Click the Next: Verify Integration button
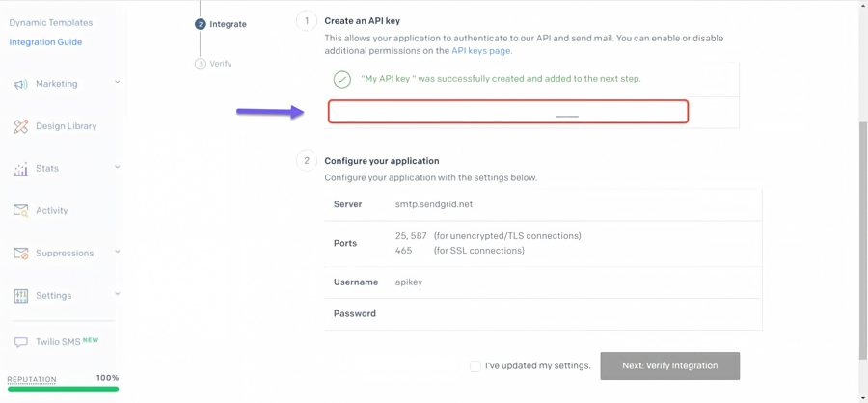 pyautogui.click(x=670, y=366)
